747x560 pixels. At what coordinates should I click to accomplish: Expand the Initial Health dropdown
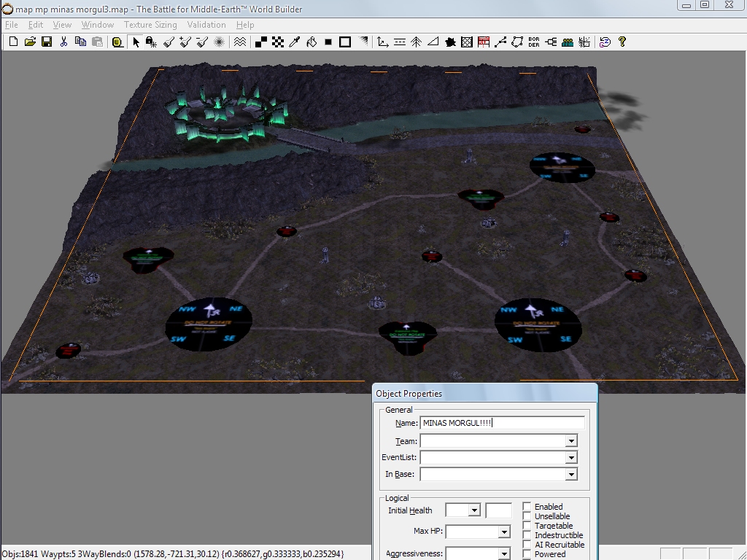click(x=474, y=510)
